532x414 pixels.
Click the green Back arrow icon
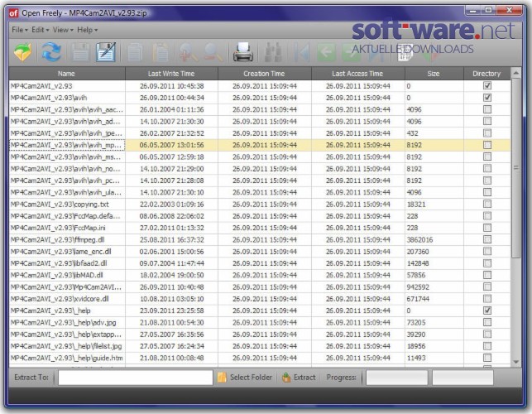[326, 52]
